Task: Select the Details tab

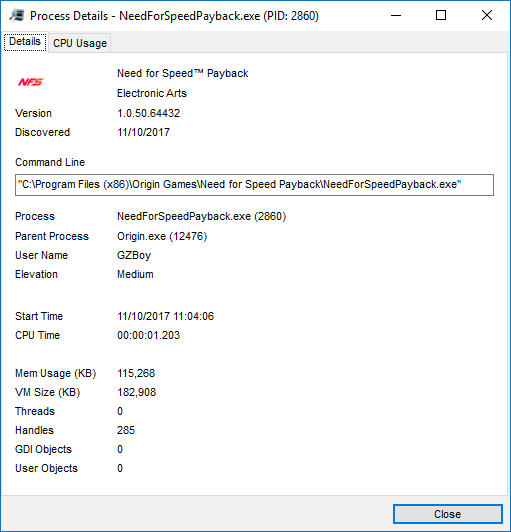Action: pos(25,42)
